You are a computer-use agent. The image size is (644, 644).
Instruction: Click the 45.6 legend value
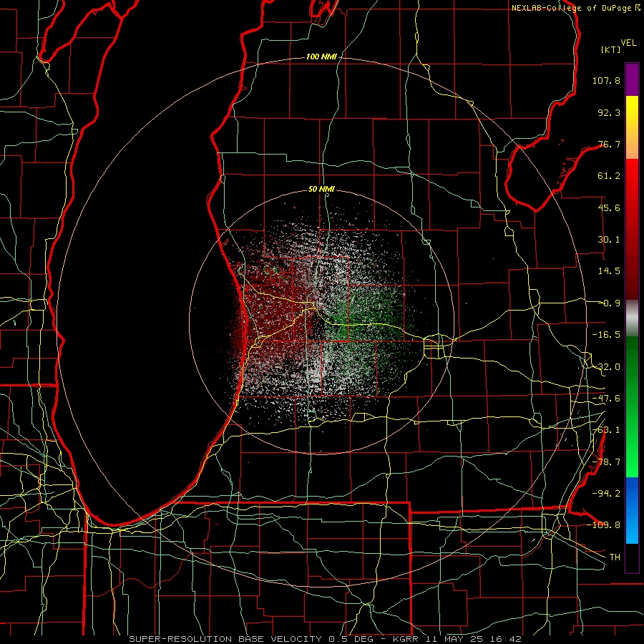[609, 208]
